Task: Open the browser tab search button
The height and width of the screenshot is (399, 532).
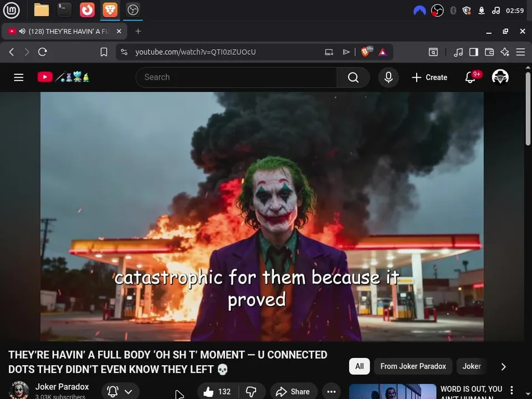Action: click(x=433, y=52)
